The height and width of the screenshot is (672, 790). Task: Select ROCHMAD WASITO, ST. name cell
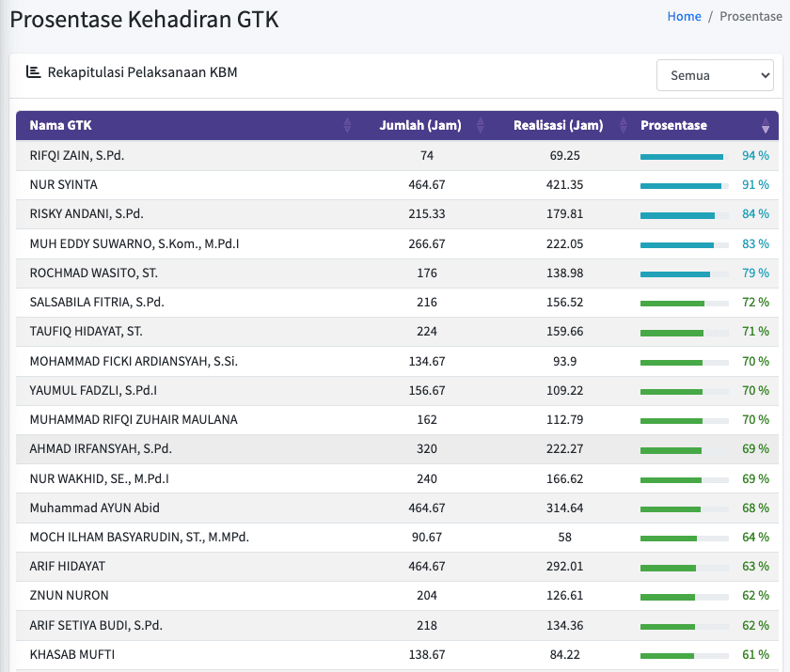pyautogui.click(x=94, y=273)
